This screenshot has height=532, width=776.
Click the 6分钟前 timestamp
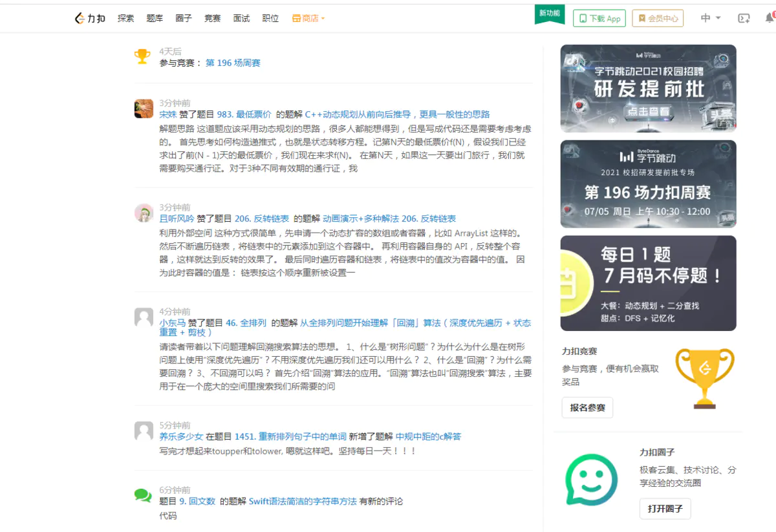[175, 490]
